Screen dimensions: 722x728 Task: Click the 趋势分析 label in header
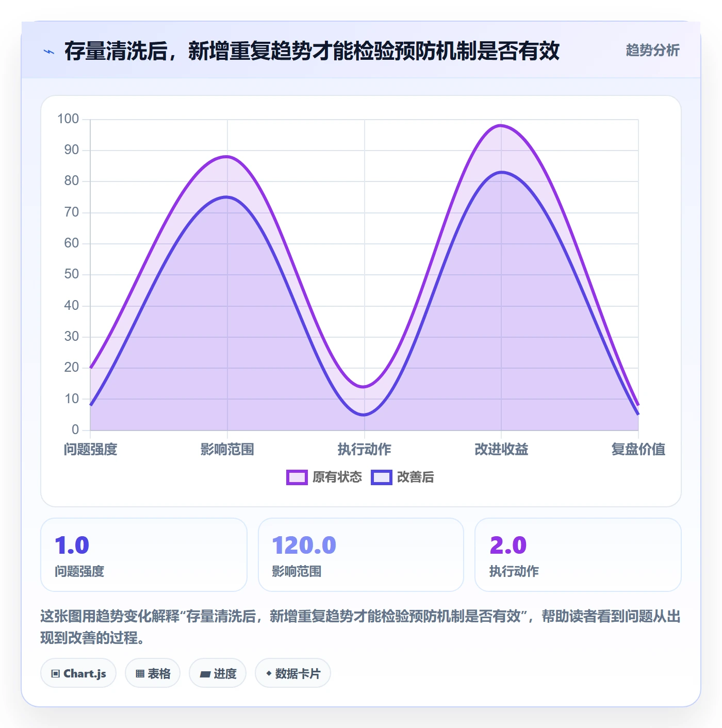tap(652, 50)
